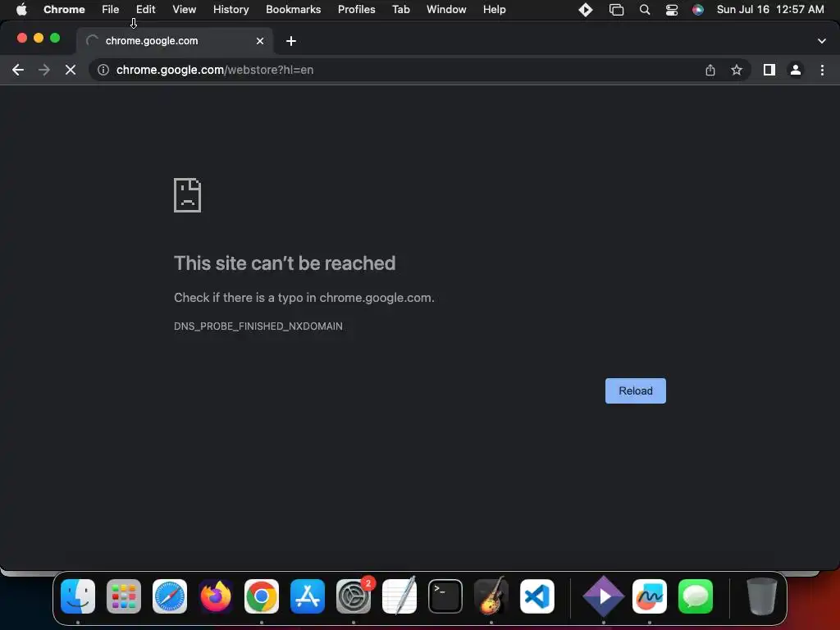Open the Tab menu
The image size is (840, 630).
tap(400, 9)
